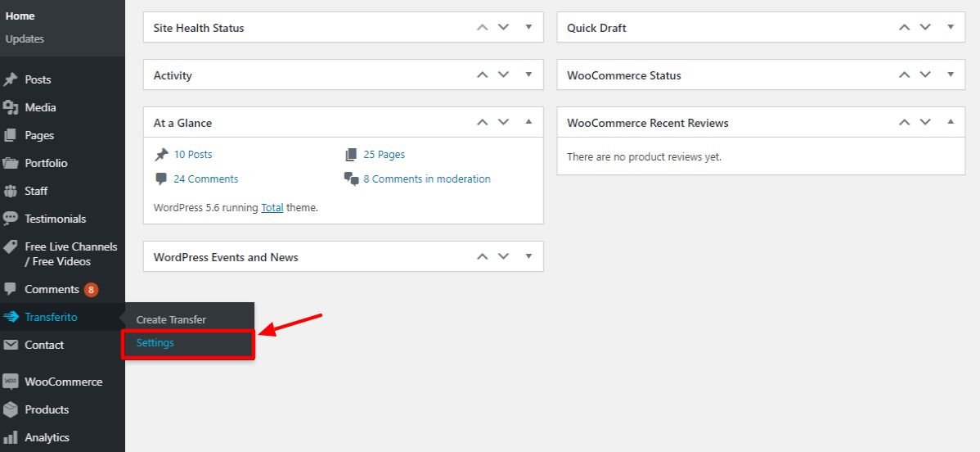Click the Products box icon
Viewport: 980px width, 452px height.
[10, 409]
